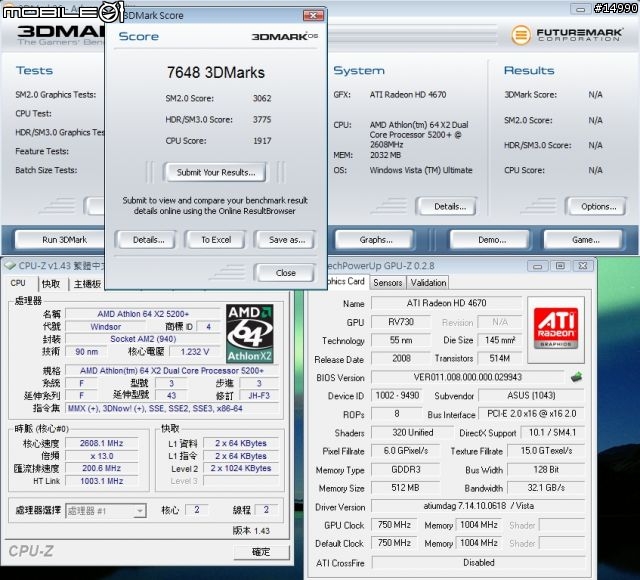The height and width of the screenshot is (580, 640).
Task: Click the GPU-Z Name field ATI Radeon HD 4670
Action: [446, 303]
